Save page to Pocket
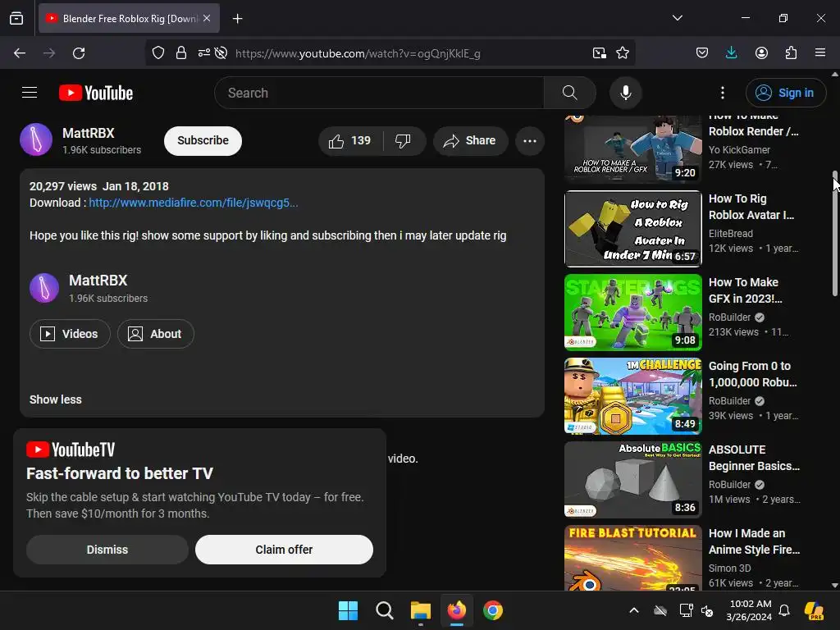This screenshot has width=840, height=630. pos(702,53)
